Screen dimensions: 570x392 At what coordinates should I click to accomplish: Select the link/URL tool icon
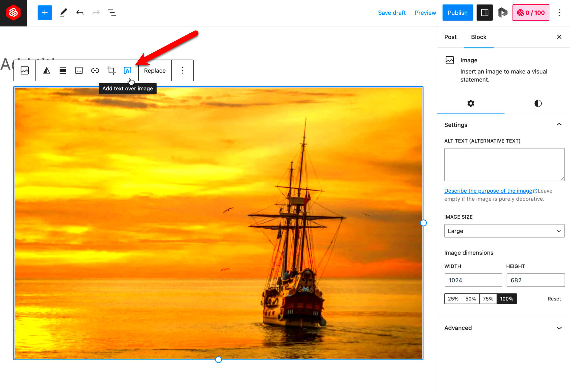(x=95, y=70)
